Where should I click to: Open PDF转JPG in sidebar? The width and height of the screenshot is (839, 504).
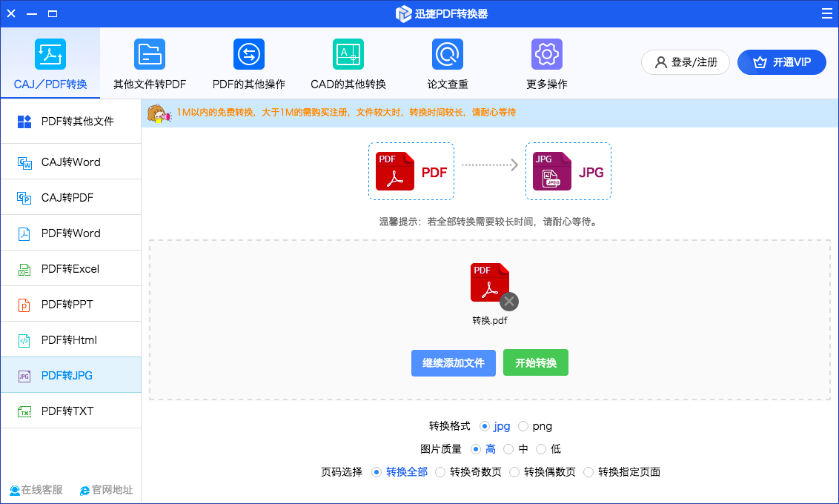70,376
